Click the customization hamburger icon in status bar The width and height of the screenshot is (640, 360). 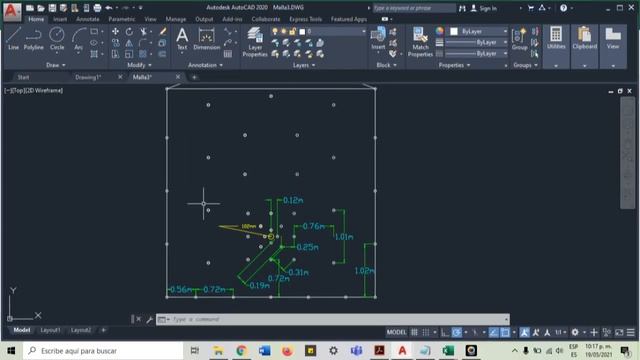(631, 332)
